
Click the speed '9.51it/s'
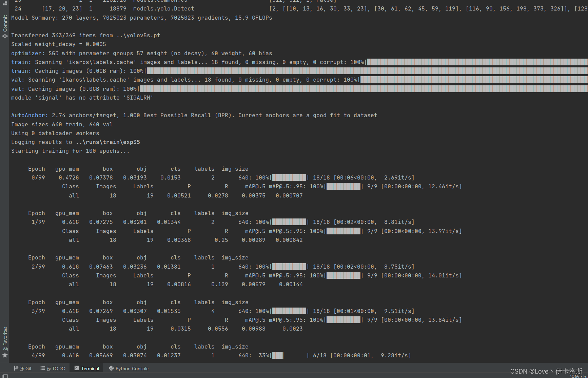(x=398, y=311)
